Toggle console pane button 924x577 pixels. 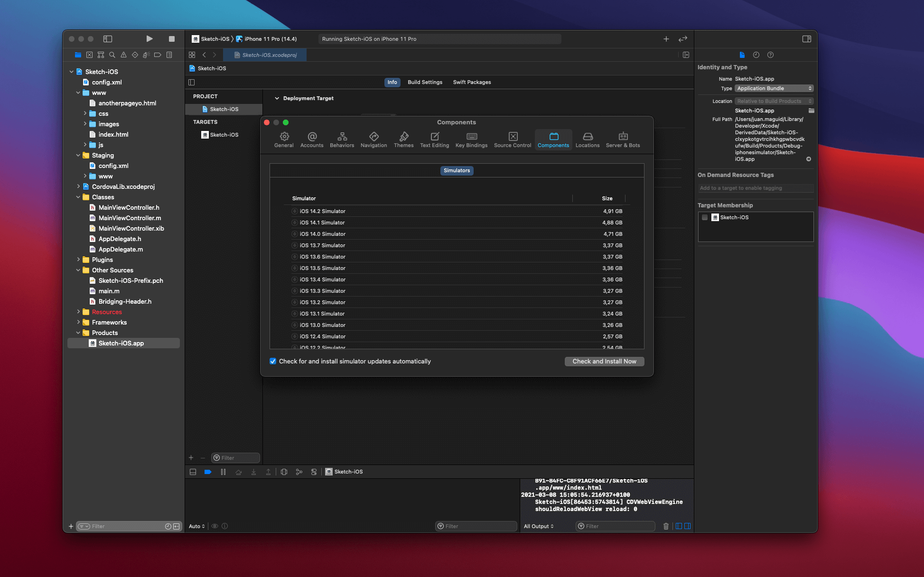tap(687, 526)
